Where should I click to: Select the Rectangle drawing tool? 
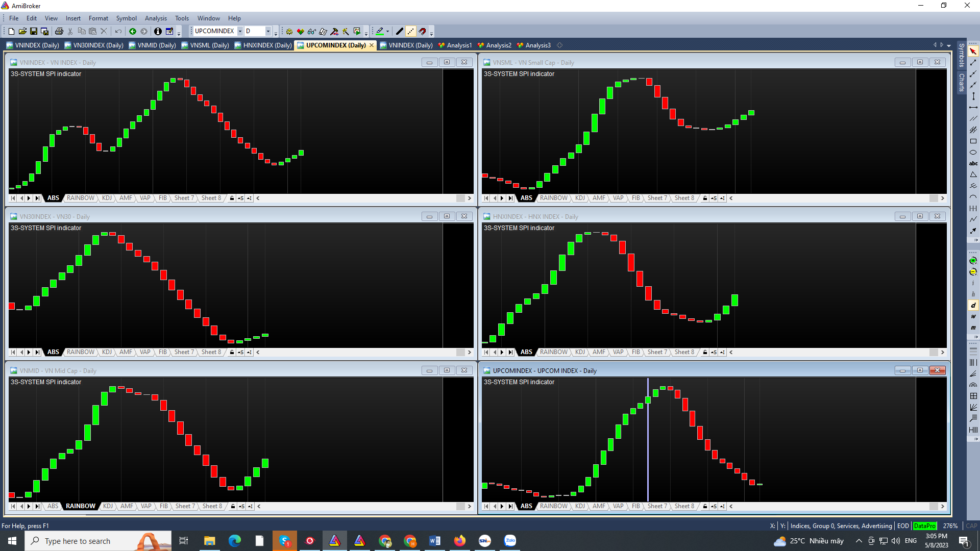coord(973,141)
